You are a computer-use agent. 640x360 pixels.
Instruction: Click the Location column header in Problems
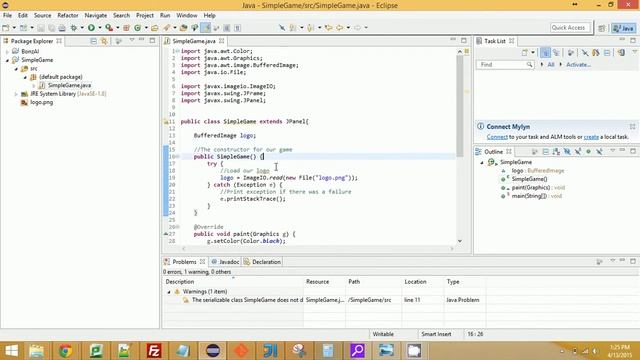[422, 282]
